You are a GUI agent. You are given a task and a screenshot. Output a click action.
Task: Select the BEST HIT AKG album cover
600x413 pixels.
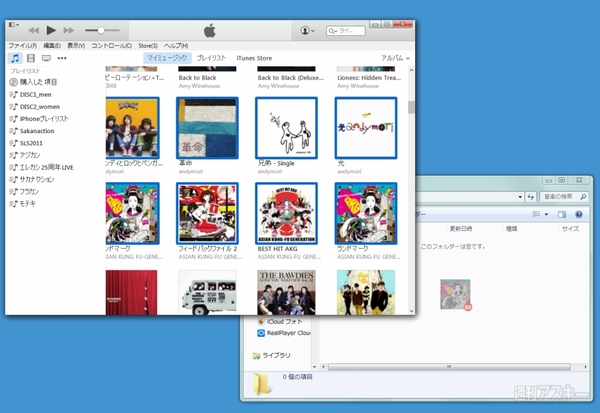tap(286, 213)
